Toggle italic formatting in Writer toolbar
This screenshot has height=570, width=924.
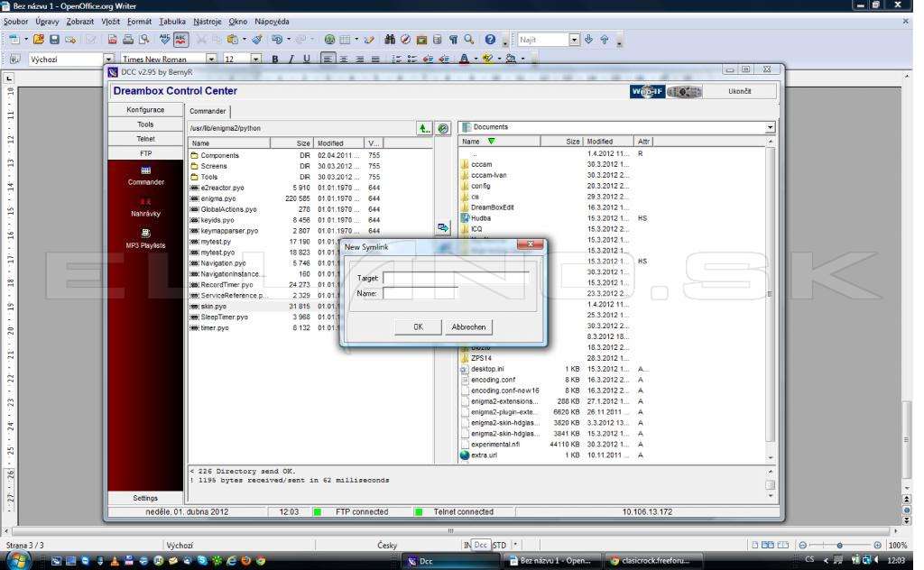coord(291,59)
